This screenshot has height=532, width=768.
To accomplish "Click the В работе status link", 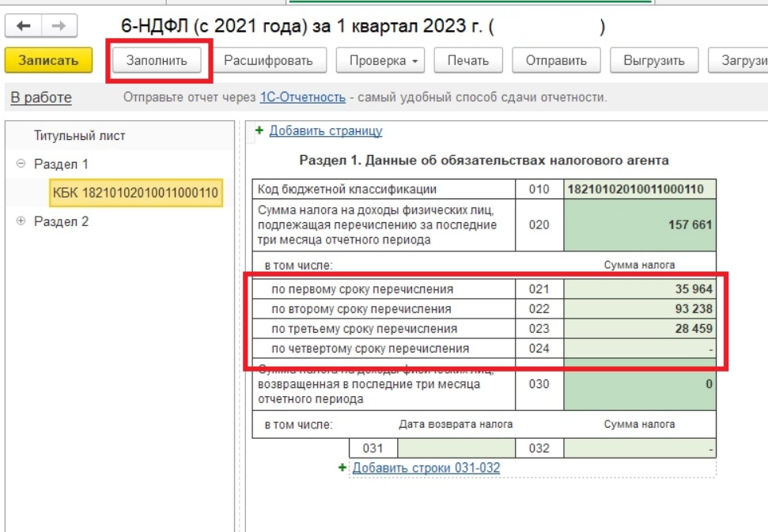I will 41,97.
